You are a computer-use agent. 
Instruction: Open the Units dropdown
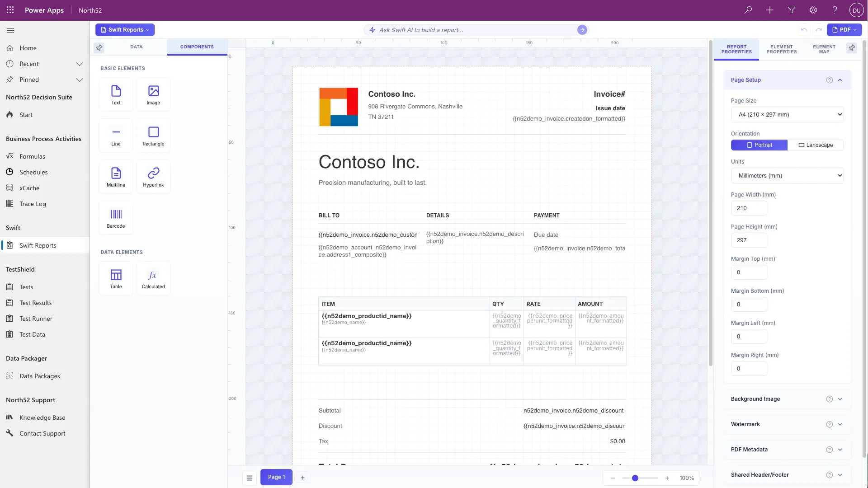tap(787, 176)
